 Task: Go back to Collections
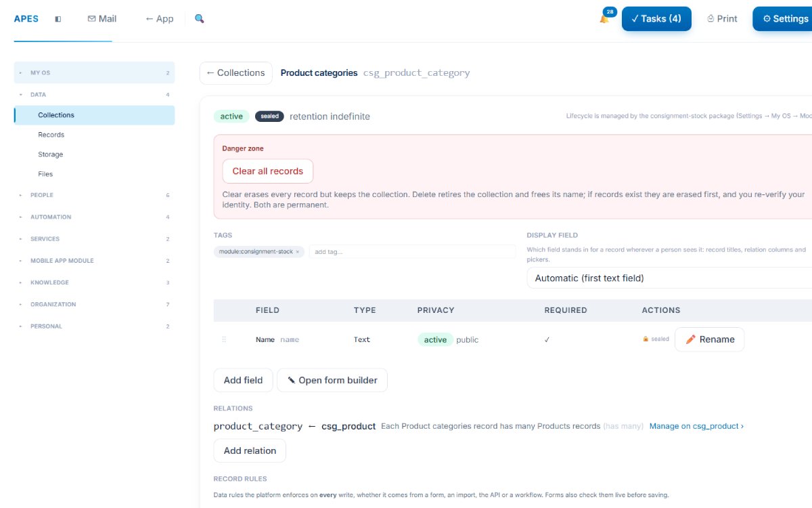click(235, 73)
